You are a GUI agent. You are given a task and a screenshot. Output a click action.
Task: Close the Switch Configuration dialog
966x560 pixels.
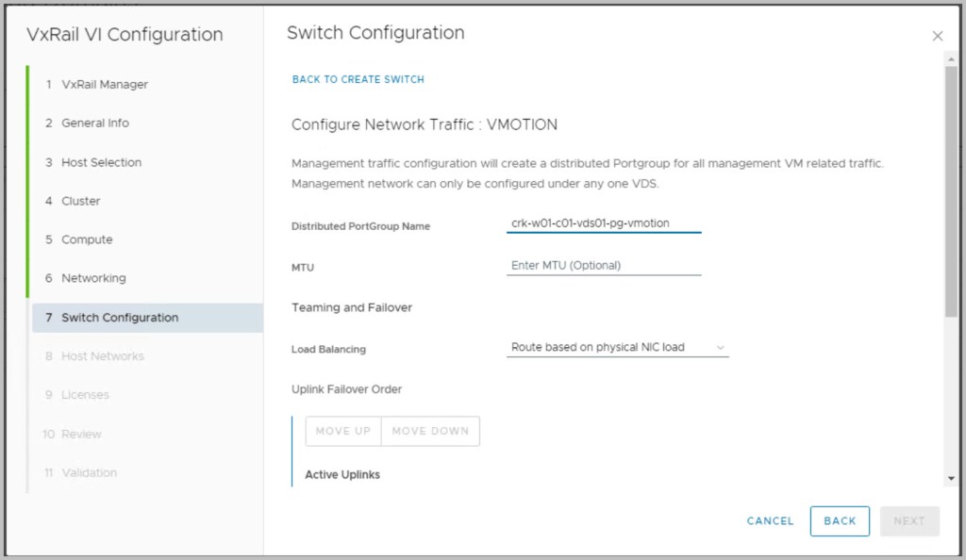tap(937, 36)
